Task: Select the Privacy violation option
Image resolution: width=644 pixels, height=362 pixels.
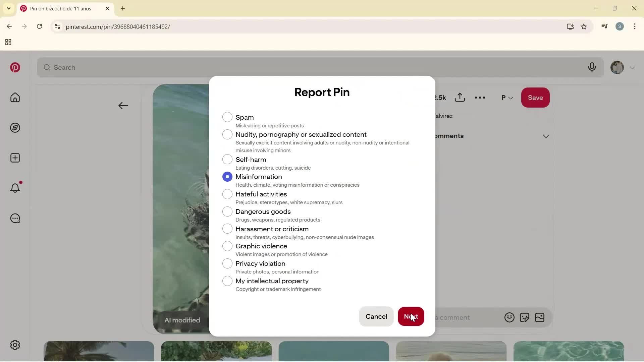Action: pos(227,263)
